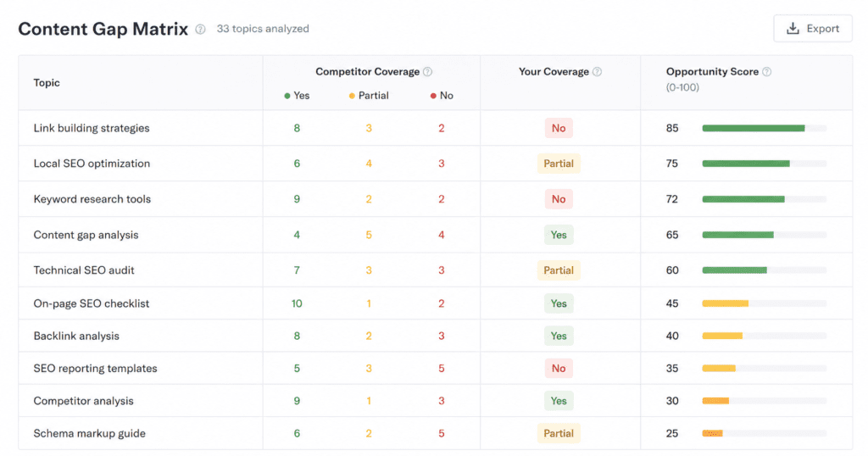Click red No count 5 for SEO reporting
Image resolution: width=868 pixels, height=456 pixels.
tap(441, 369)
